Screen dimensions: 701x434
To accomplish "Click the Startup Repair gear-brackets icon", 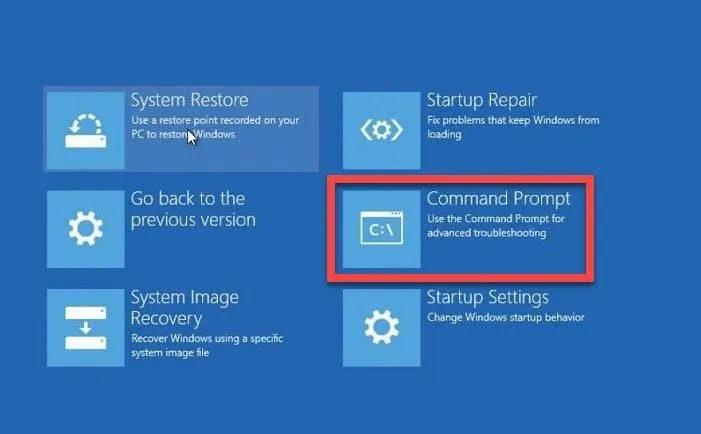I will tap(381, 131).
